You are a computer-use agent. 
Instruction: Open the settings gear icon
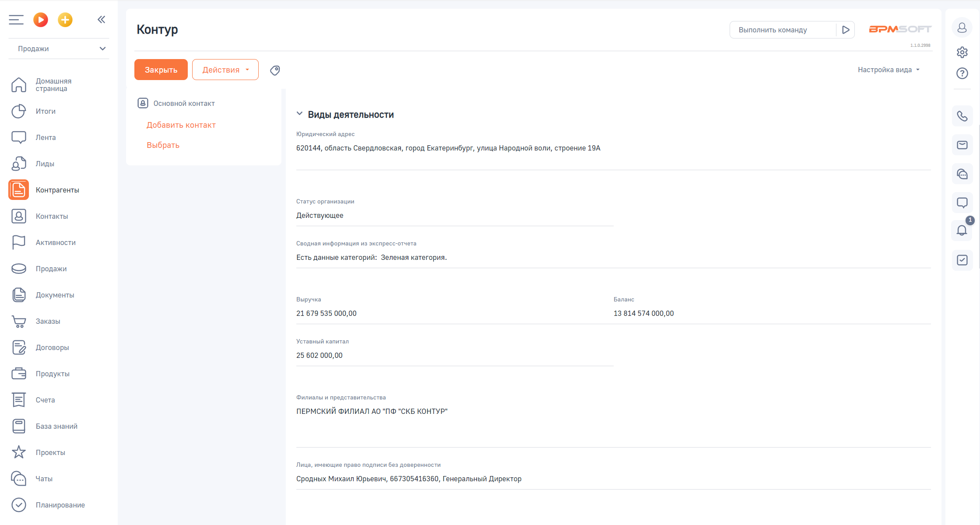pyautogui.click(x=962, y=52)
